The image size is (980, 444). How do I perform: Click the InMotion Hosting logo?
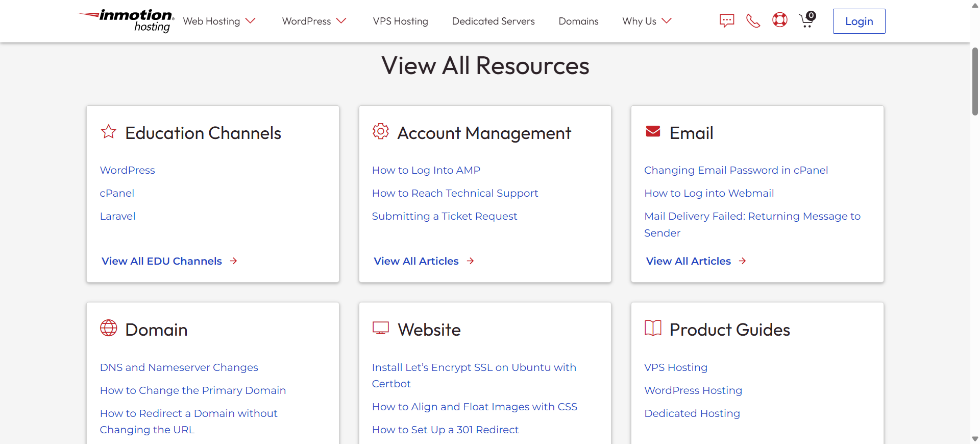tap(126, 21)
